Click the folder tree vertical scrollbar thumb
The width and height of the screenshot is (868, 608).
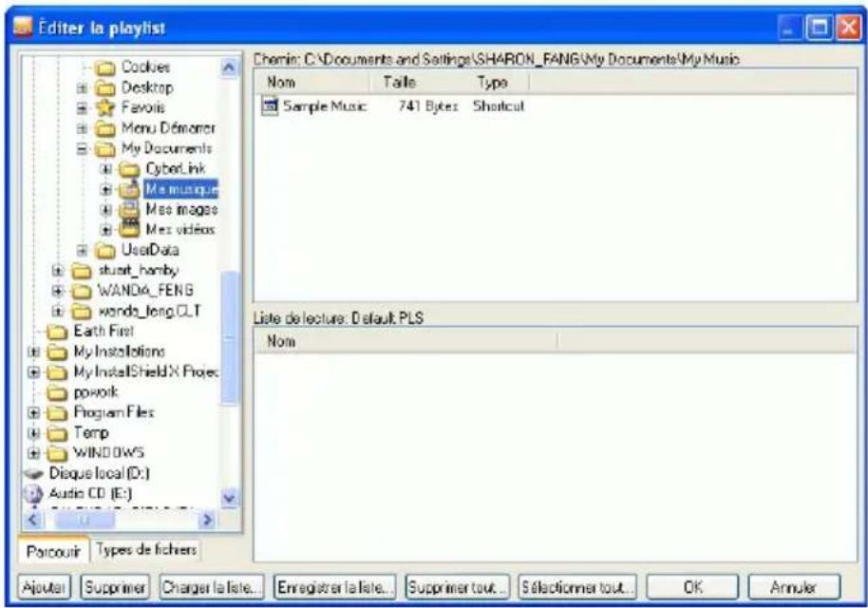coord(229,338)
